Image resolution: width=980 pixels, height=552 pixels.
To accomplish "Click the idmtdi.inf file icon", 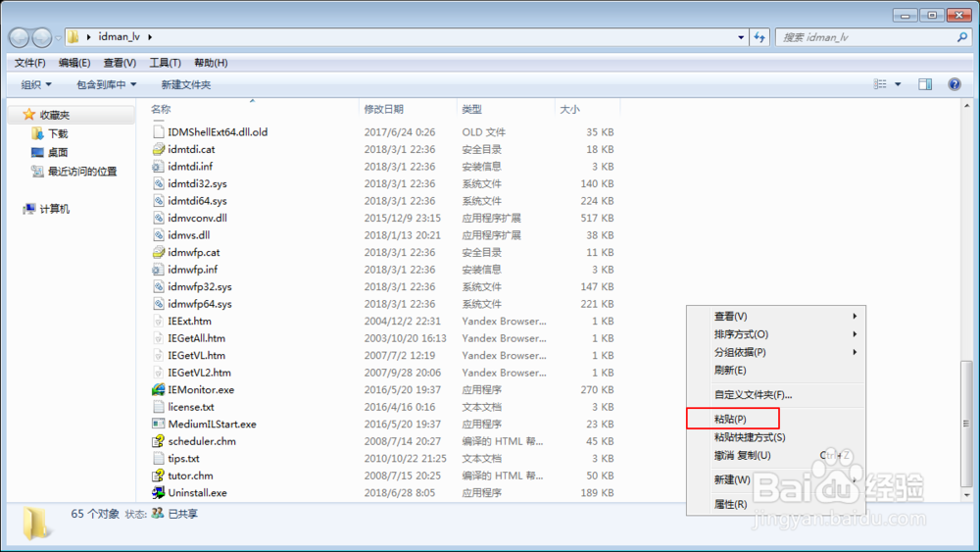I will (x=159, y=167).
